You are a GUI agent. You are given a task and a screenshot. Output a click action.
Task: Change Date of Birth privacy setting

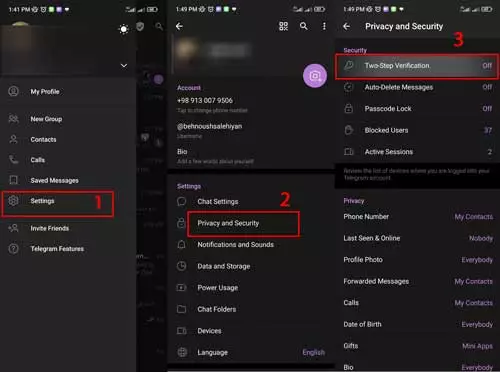[417, 324]
